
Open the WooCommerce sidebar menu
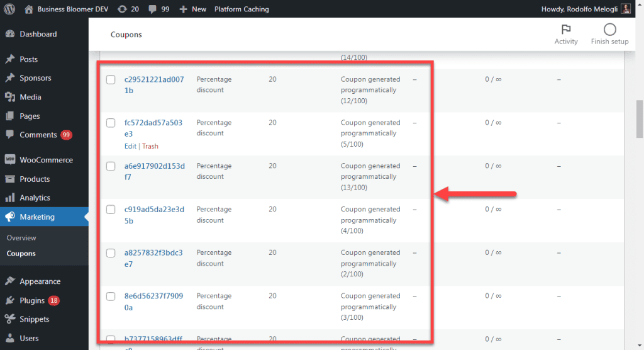(x=46, y=160)
